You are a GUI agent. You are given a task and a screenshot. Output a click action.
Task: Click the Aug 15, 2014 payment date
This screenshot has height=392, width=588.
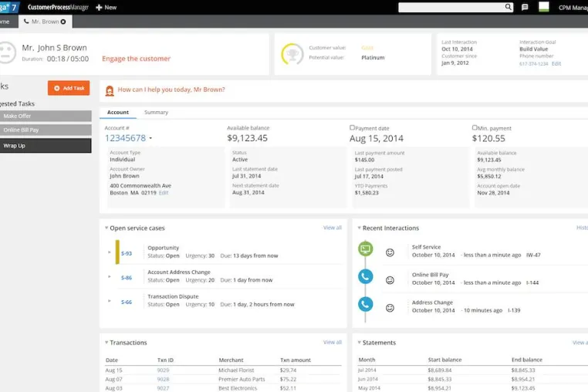[x=377, y=138]
